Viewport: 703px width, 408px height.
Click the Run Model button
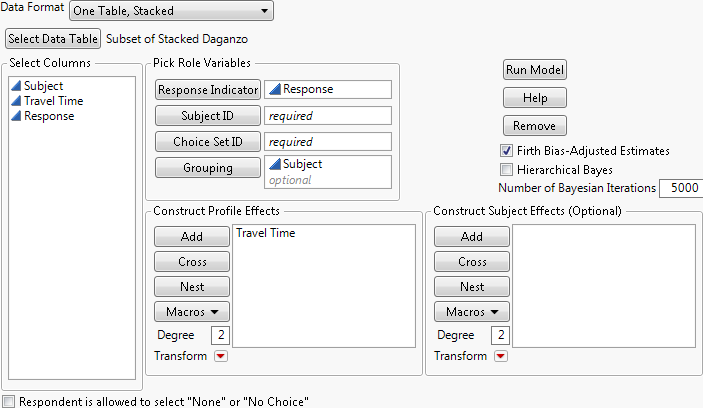click(535, 70)
